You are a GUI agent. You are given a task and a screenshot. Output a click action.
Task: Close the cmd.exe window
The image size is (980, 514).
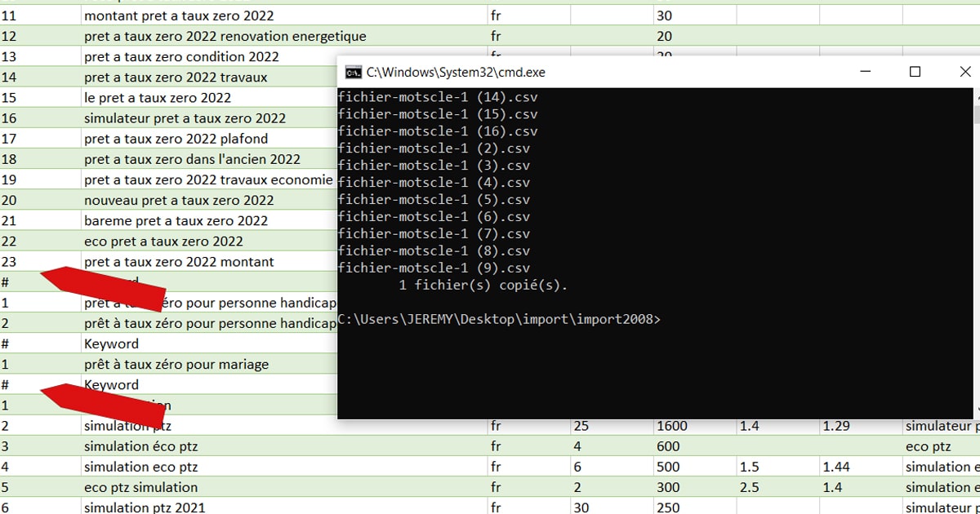964,72
